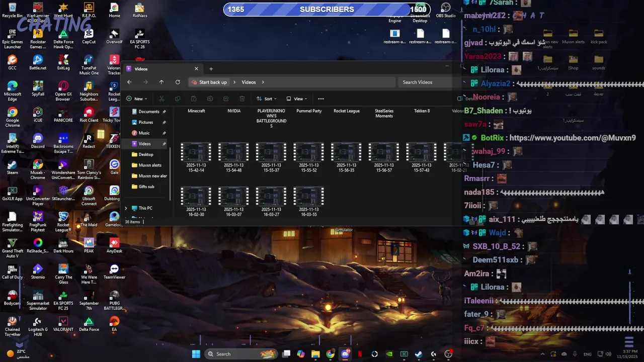The image size is (644, 362).
Task: Select the AnyDesk desktop icon
Action: click(x=114, y=245)
